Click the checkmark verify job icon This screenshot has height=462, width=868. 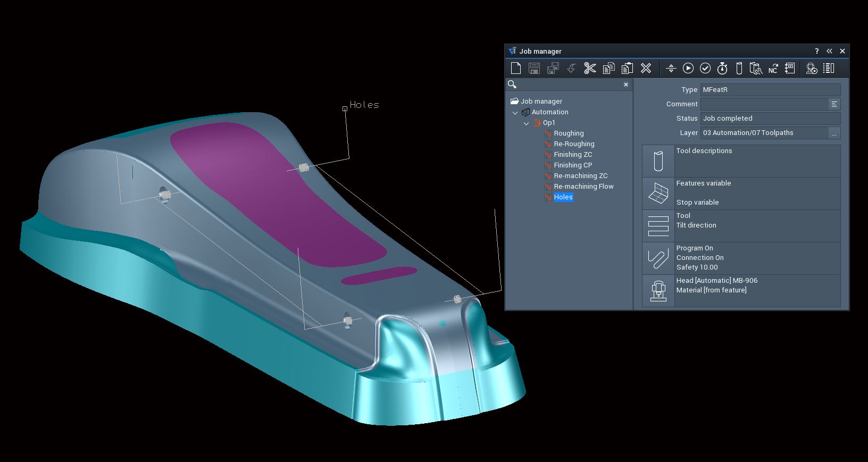tap(705, 68)
